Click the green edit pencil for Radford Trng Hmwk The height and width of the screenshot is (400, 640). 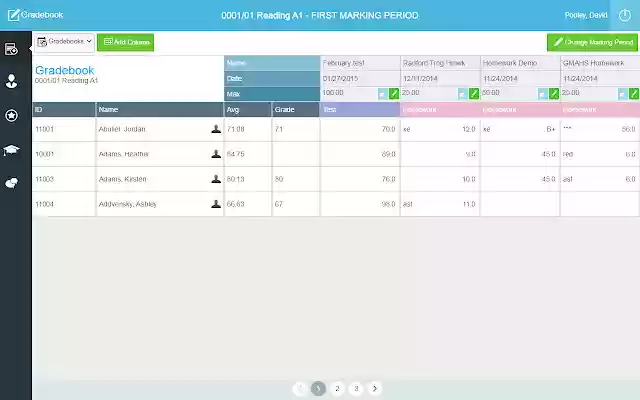click(x=474, y=93)
